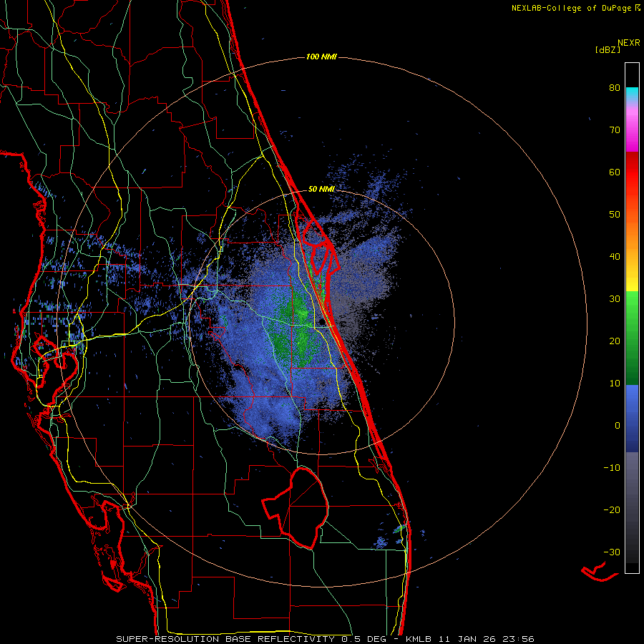Click the -20 value on the dBZ scale
This screenshot has height=644, width=644.
[612, 510]
